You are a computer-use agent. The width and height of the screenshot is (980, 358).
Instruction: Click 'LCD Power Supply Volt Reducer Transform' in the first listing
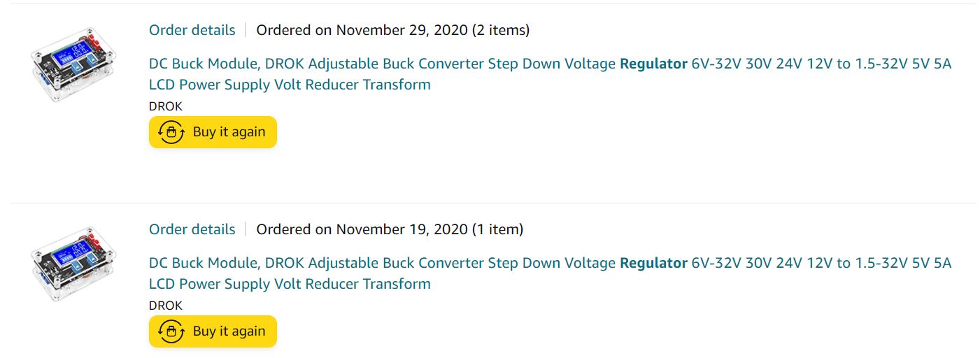290,85
